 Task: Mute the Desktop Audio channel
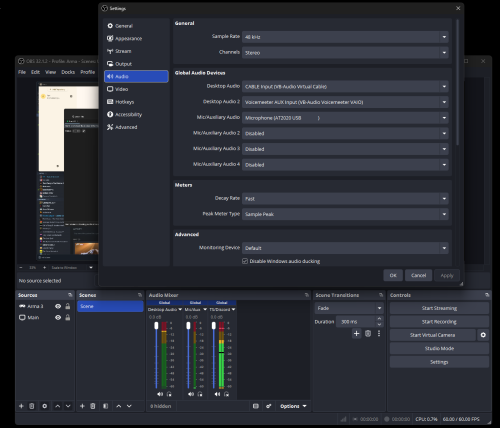click(160, 394)
